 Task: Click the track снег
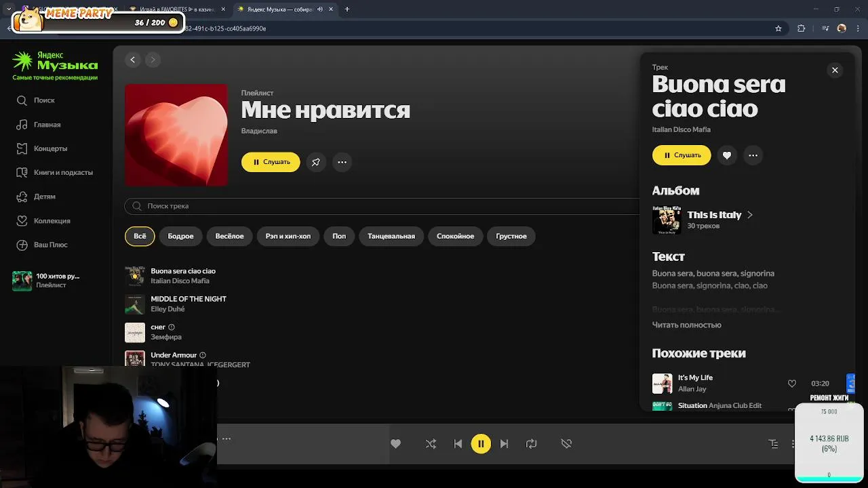pyautogui.click(x=158, y=327)
